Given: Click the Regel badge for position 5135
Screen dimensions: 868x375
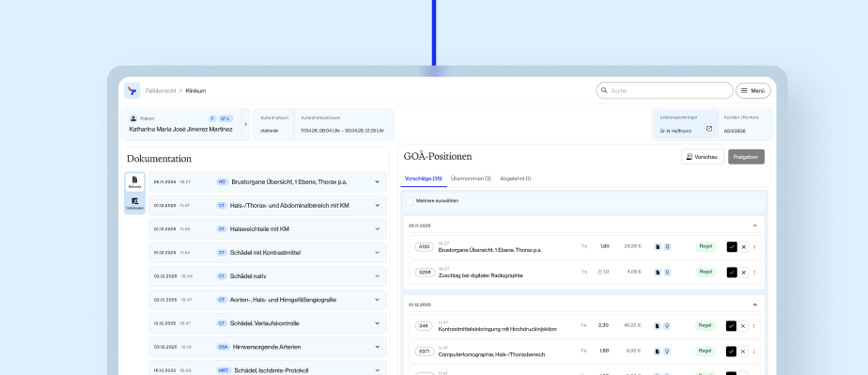Looking at the screenshot, I should coord(705,246).
